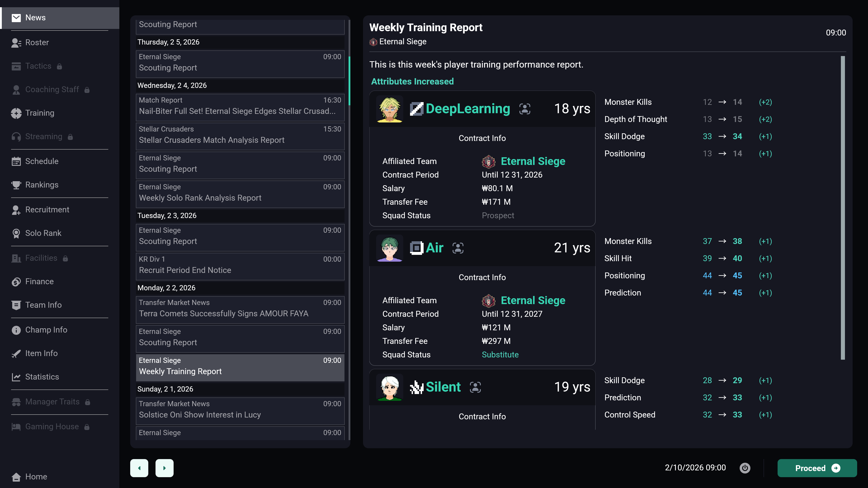Image resolution: width=868 pixels, height=488 pixels.
Task: Click the Champ Info circle icon
Action: (x=16, y=330)
